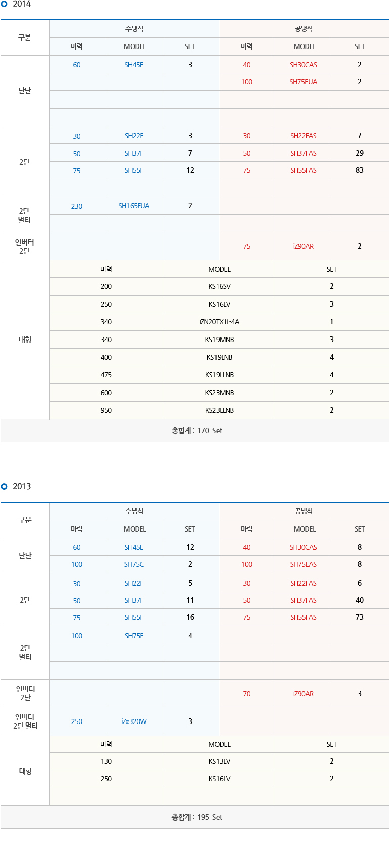The width and height of the screenshot is (389, 868).
Task: Click SET value 16 for 2013 SH55F
Action: click(x=190, y=617)
